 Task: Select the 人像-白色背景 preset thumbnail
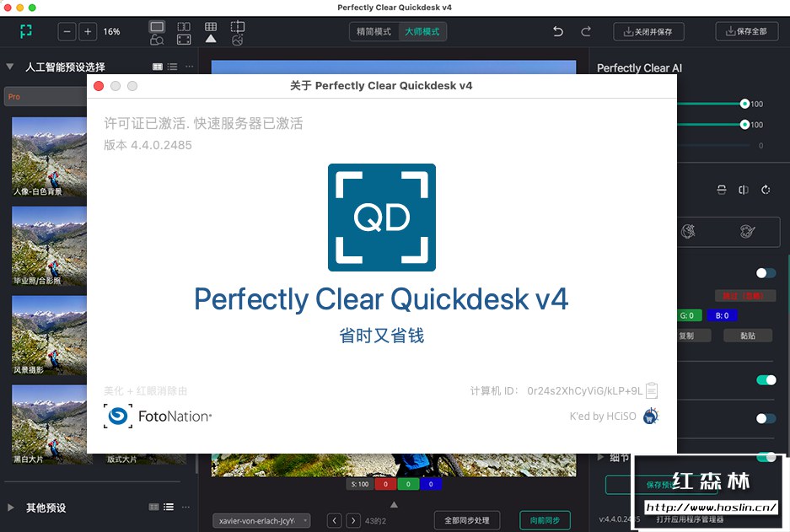point(50,157)
